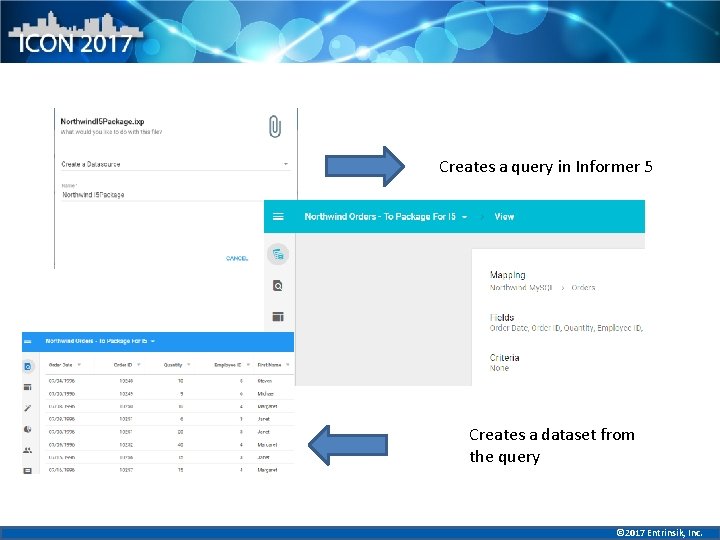The width and height of the screenshot is (720, 540).
Task: Click the paperclip attachment icon in upload dialog
Action: [275, 126]
